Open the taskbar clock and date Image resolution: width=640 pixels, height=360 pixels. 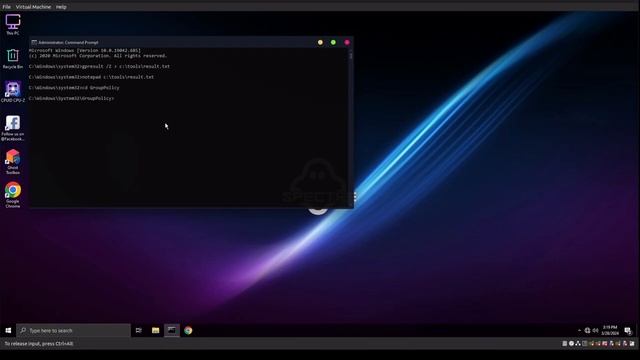(x=610, y=330)
